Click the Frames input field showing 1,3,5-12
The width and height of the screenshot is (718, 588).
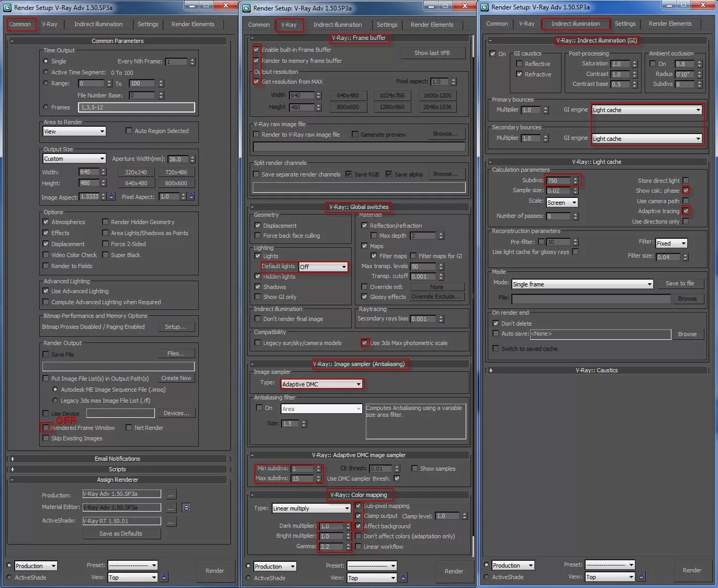(x=137, y=107)
